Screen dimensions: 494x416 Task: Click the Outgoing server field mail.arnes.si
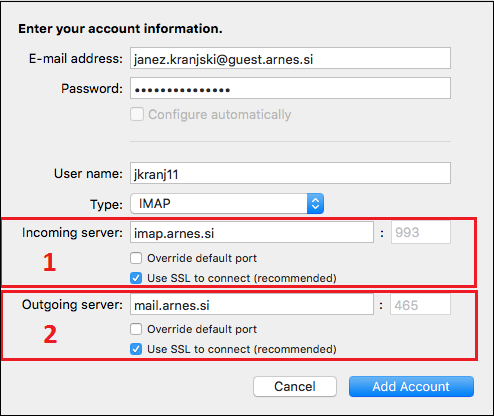tap(252, 304)
